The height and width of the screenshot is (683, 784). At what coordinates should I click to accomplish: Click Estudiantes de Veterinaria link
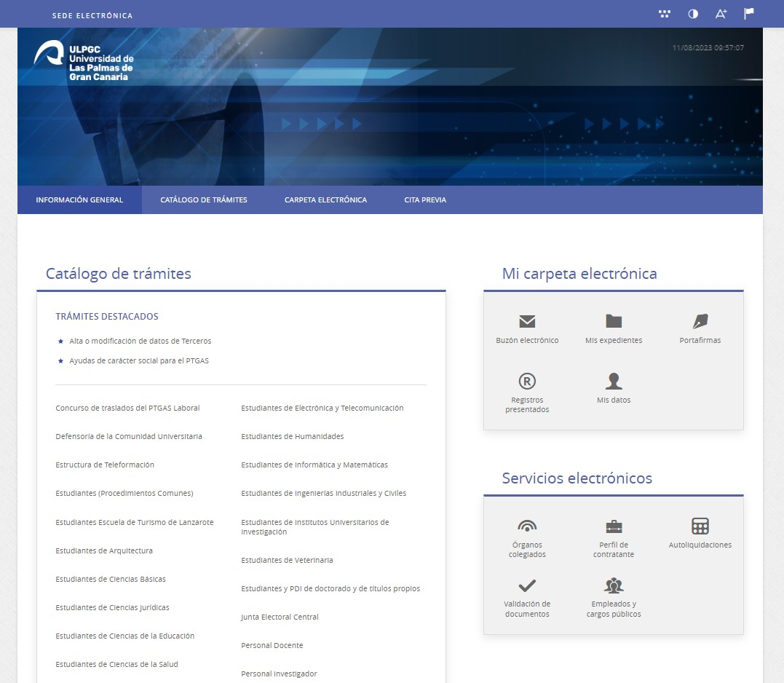(287, 560)
